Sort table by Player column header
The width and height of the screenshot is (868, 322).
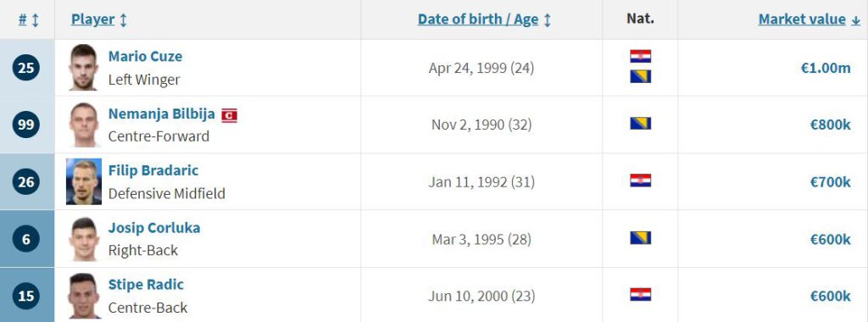(x=99, y=20)
